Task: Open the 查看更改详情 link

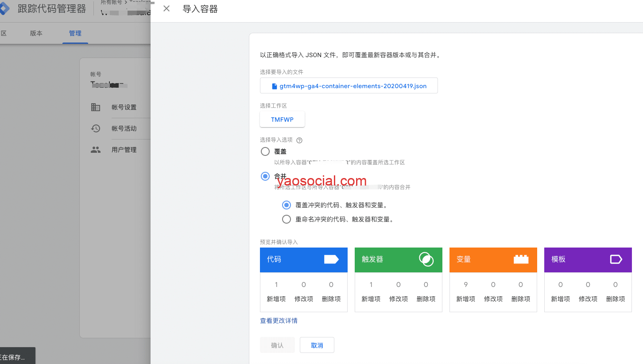Action: point(279,321)
